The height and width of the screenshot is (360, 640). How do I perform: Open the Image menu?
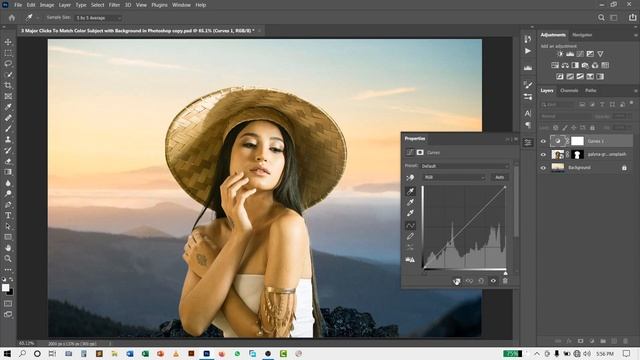(x=47, y=5)
